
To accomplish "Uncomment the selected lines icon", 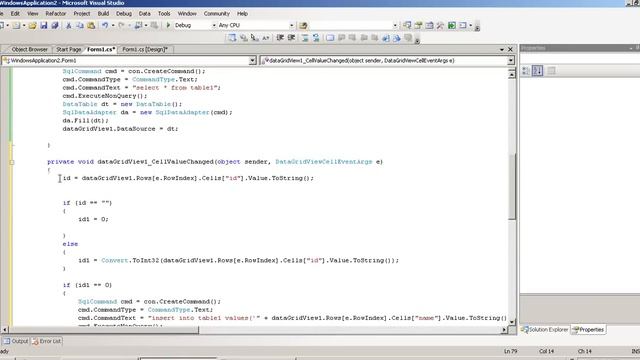I will 316,38.
